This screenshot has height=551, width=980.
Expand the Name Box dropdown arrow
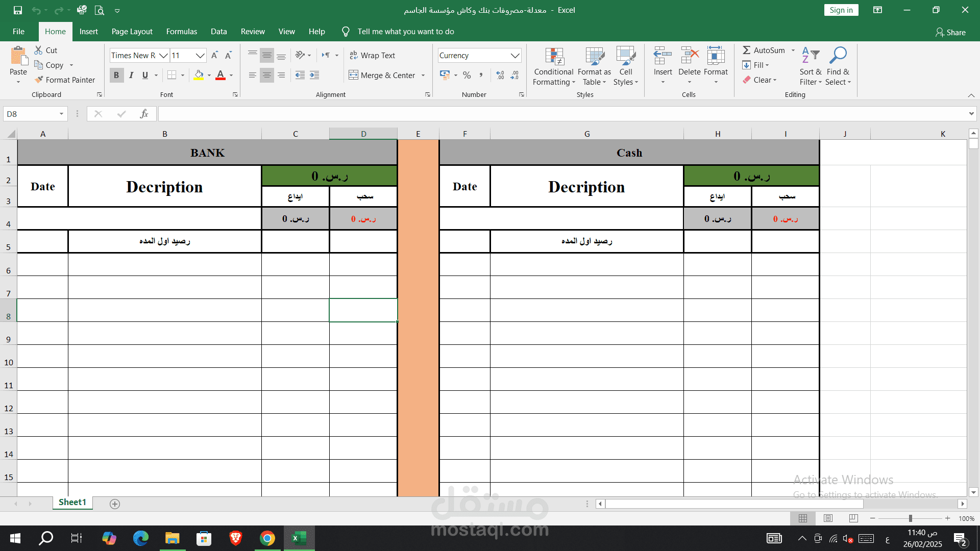click(61, 114)
